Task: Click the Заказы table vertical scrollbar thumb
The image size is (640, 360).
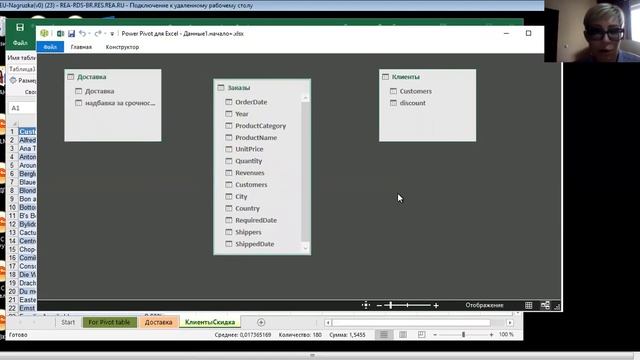Action: (305, 171)
